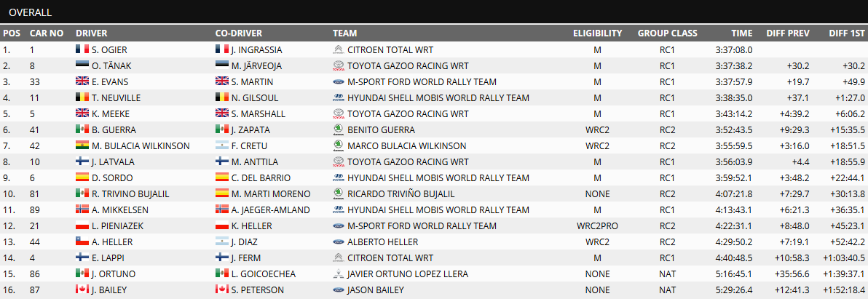Click the UK flag beside K. Meeke
Image resolution: width=868 pixels, height=299 pixels.
click(82, 113)
